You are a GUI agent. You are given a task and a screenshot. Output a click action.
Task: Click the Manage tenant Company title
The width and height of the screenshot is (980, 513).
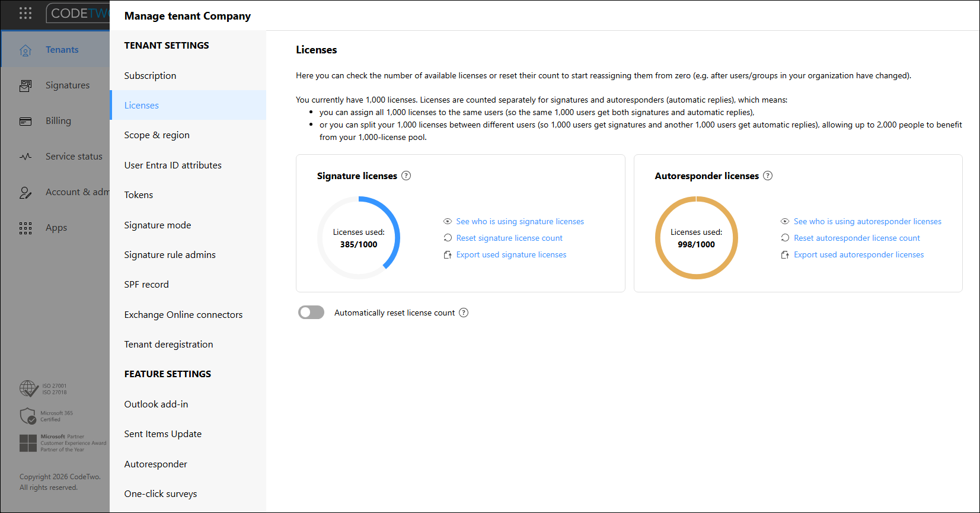point(187,16)
